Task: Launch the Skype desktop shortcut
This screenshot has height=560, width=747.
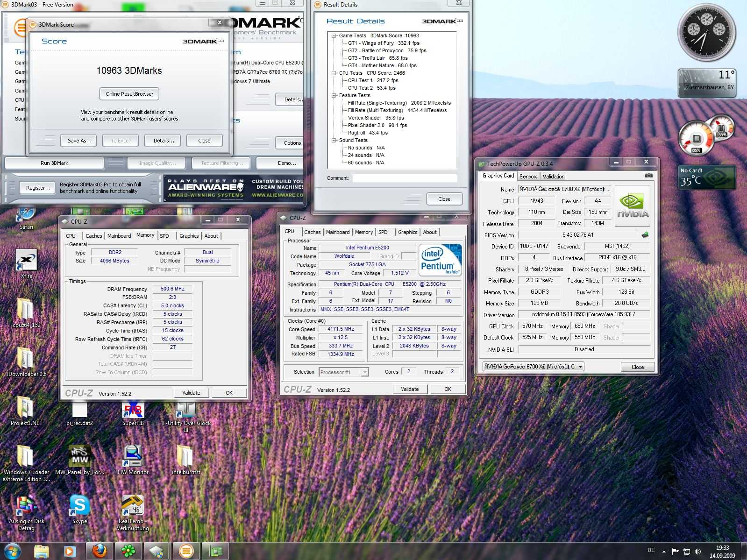Action: point(79,509)
